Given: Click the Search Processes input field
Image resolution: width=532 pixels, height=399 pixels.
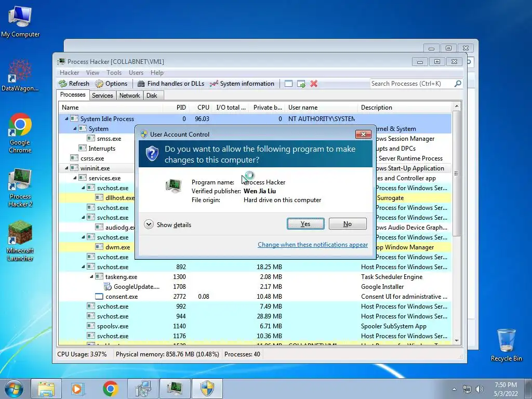Looking at the screenshot, I should pos(412,84).
